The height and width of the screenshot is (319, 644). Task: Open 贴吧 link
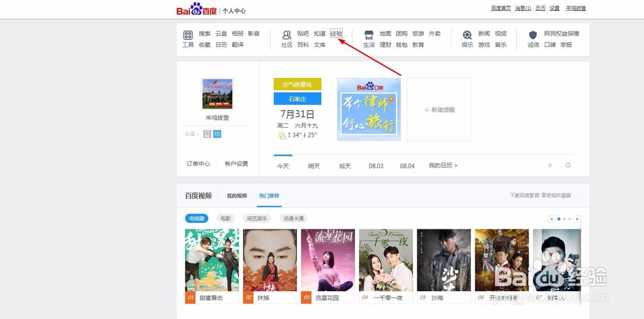pyautogui.click(x=303, y=34)
